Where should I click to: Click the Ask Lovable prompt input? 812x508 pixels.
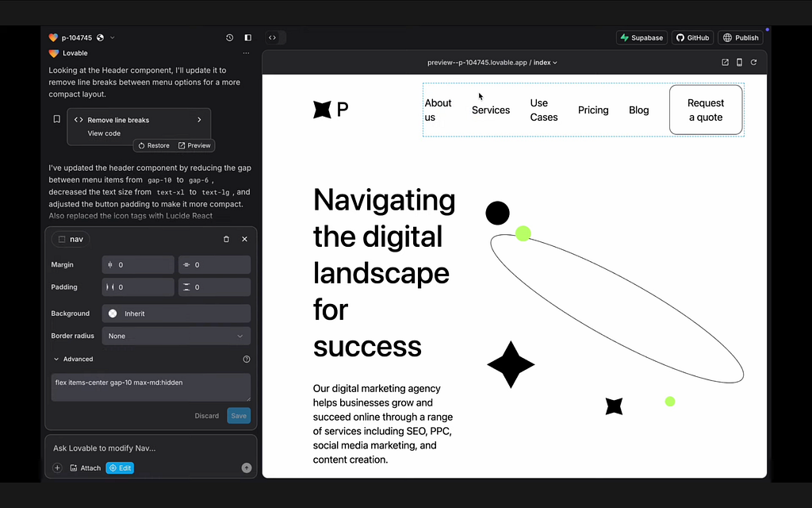(151, 448)
